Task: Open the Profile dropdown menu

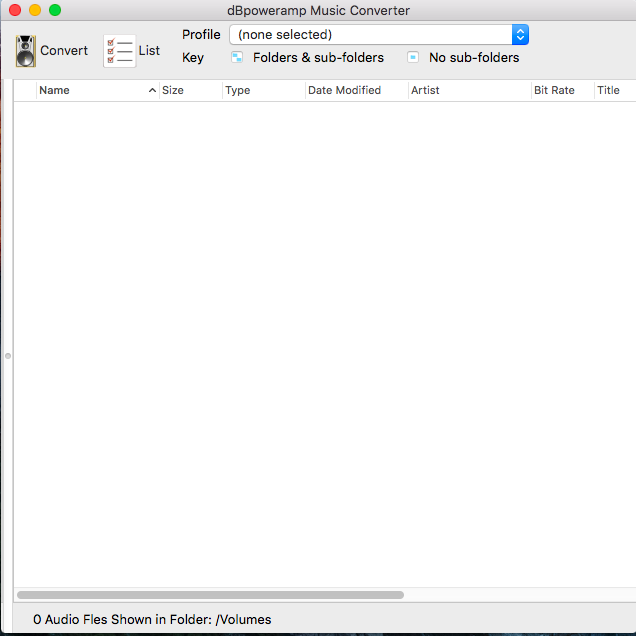Action: pos(379,35)
